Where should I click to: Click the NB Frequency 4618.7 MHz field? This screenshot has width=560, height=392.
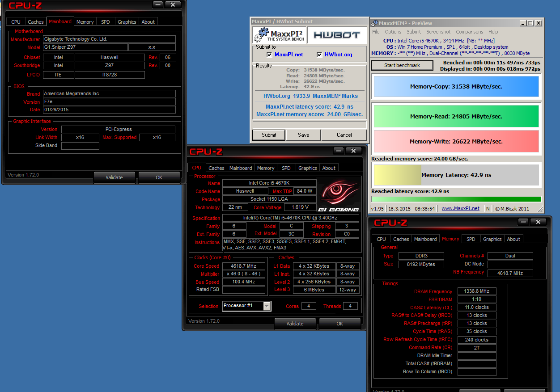click(x=510, y=273)
